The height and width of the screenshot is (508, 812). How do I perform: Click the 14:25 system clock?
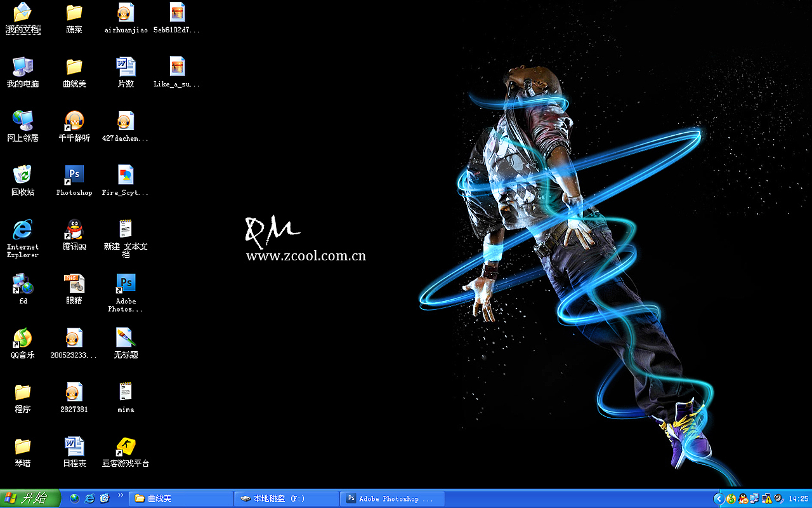(798, 499)
